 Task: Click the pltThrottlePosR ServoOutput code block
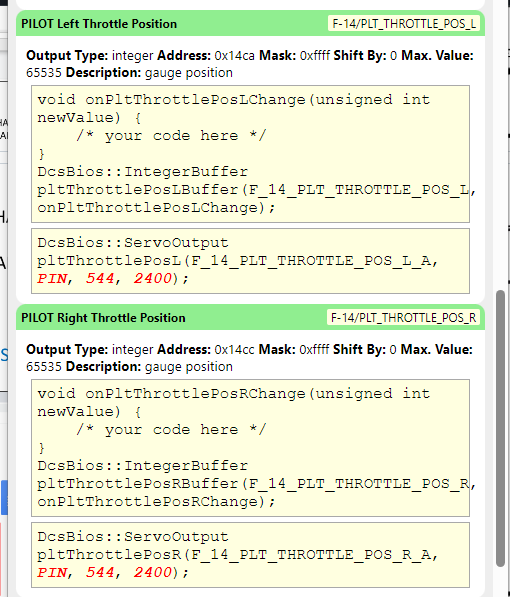click(x=250, y=555)
